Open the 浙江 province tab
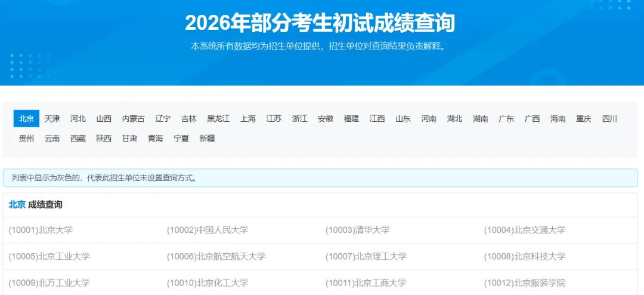This screenshot has height=295, width=644. (x=300, y=119)
